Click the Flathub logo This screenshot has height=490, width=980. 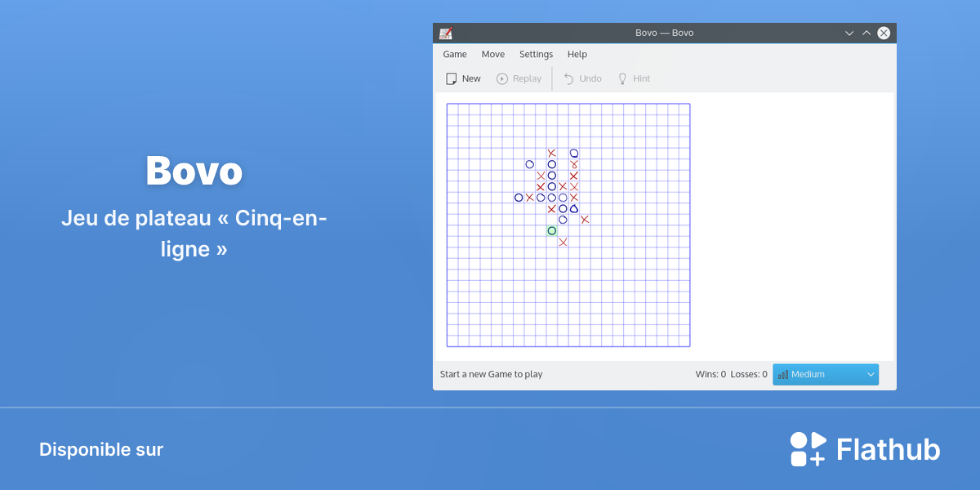[x=865, y=449]
